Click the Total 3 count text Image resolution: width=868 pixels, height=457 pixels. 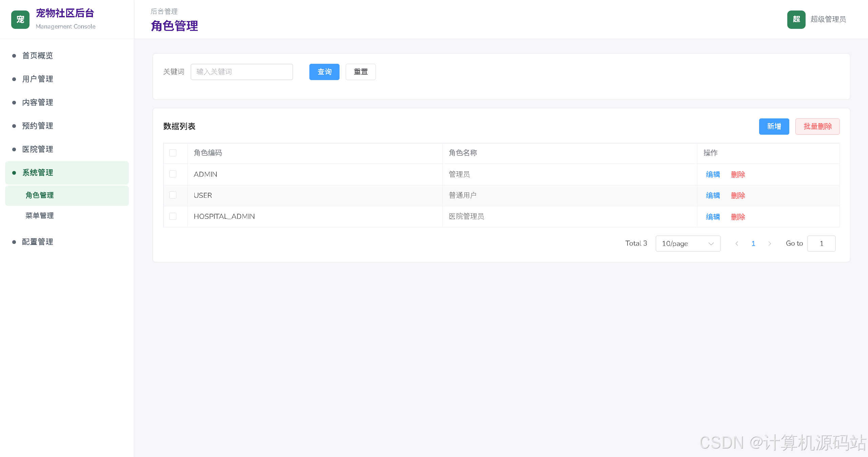click(x=636, y=243)
